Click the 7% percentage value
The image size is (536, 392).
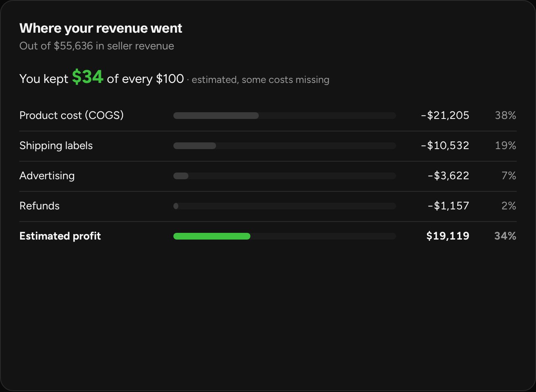(x=509, y=176)
